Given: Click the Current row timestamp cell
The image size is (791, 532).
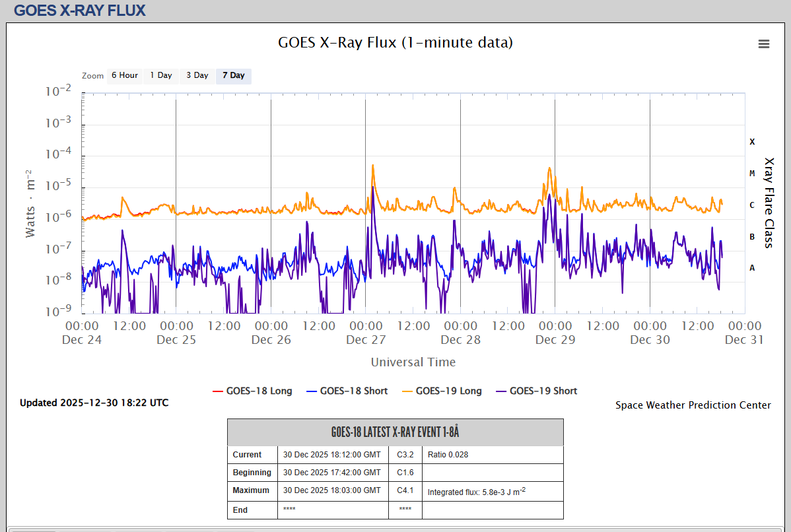Looking at the screenshot, I should tap(332, 455).
